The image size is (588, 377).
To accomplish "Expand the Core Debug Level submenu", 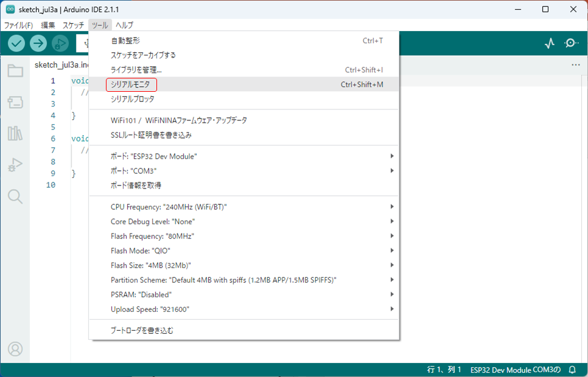I will click(x=244, y=221).
